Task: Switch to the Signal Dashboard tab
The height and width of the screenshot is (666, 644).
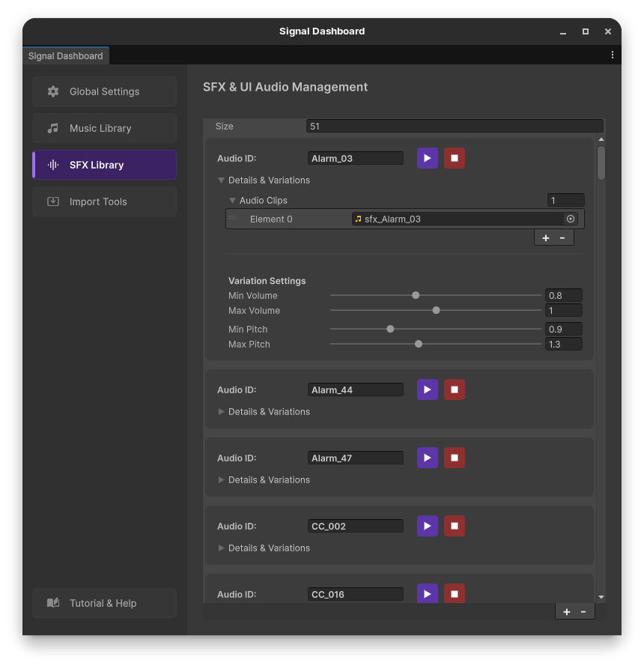Action: point(66,55)
